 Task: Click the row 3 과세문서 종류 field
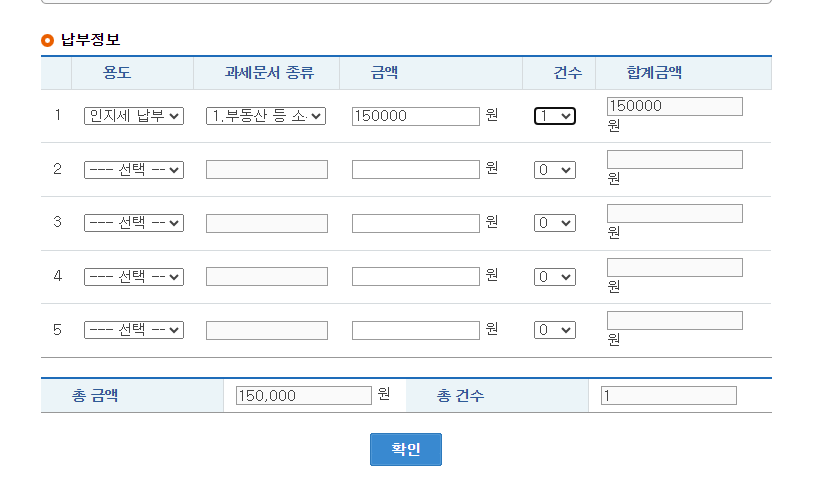pos(267,223)
